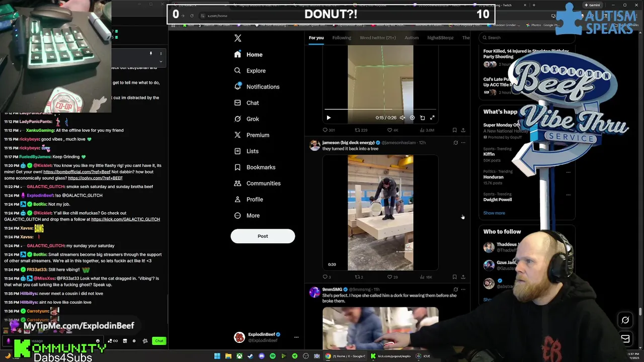
Task: Switch to the For you tab
Action: [316, 38]
